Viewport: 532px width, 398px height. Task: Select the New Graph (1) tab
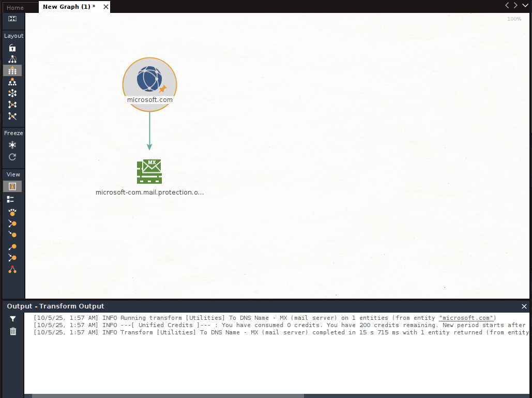pyautogui.click(x=69, y=7)
